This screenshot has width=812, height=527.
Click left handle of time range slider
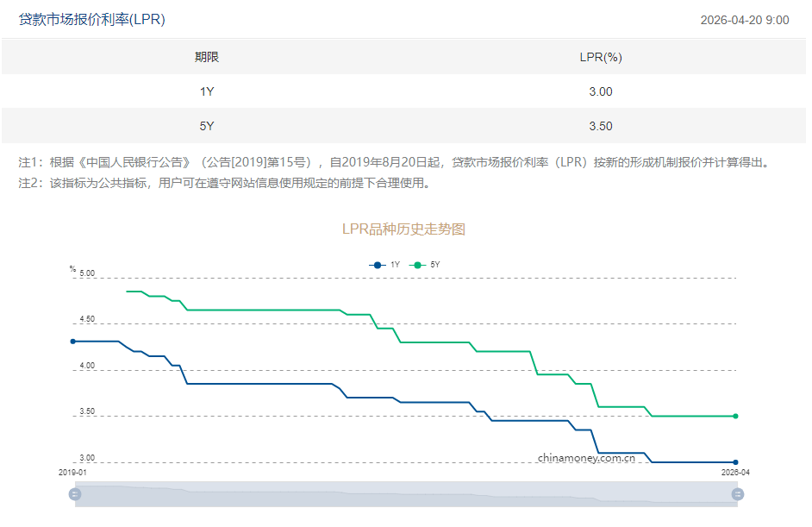[x=75, y=494]
